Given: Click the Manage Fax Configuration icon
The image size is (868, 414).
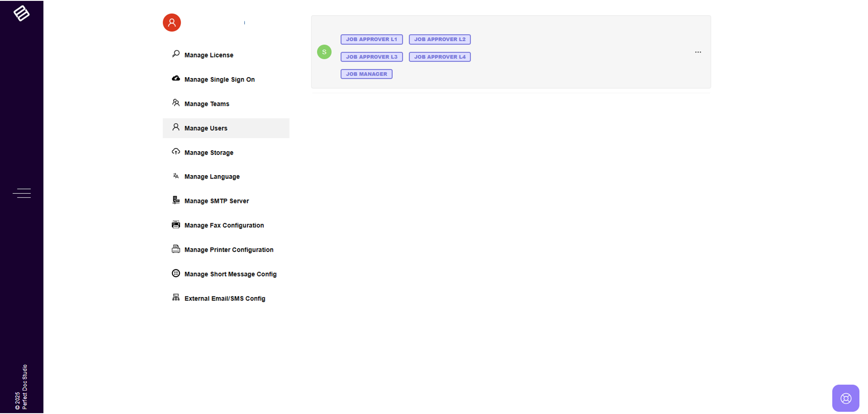Looking at the screenshot, I should click(176, 225).
